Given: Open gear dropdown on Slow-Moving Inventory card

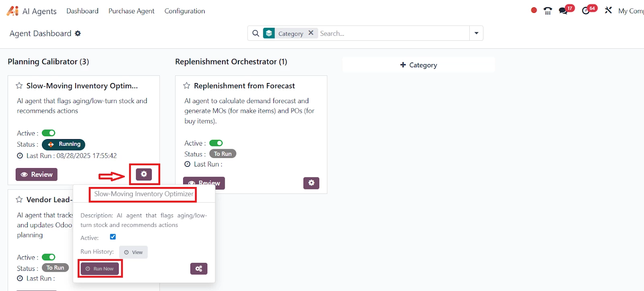Looking at the screenshot, I should coord(144,174).
